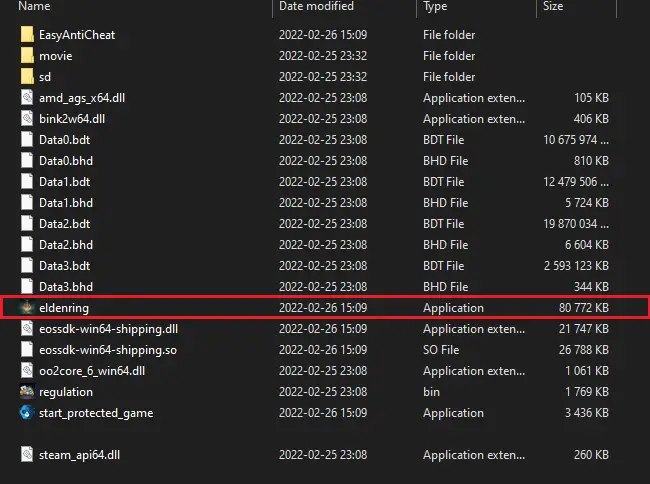Click the 6 604 KB size value
This screenshot has height=484, width=650.
click(x=587, y=244)
